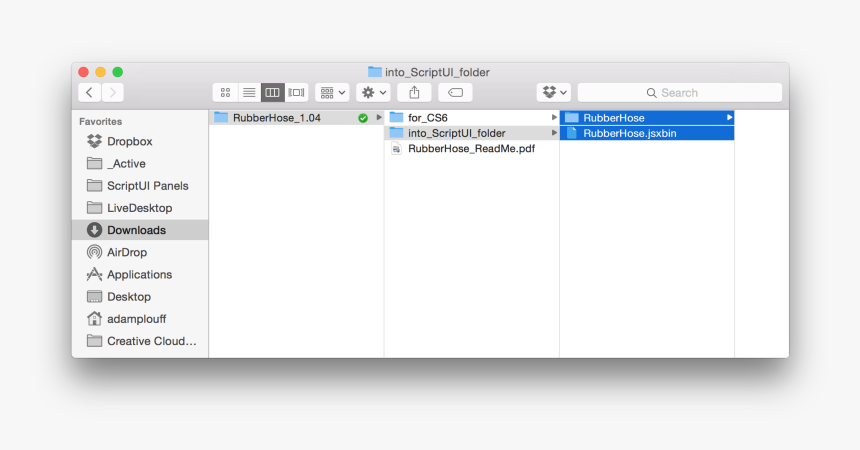
Task: Go forward with the right chevron button
Action: [112, 93]
